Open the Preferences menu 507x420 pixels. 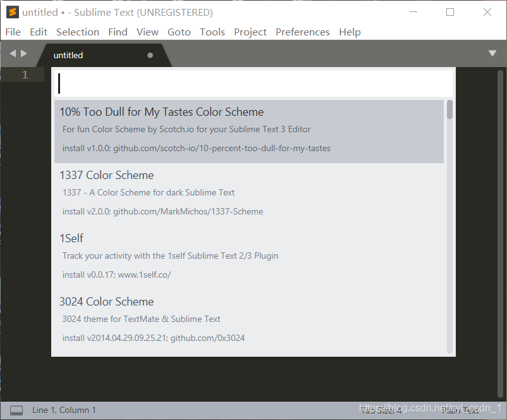[x=303, y=32]
